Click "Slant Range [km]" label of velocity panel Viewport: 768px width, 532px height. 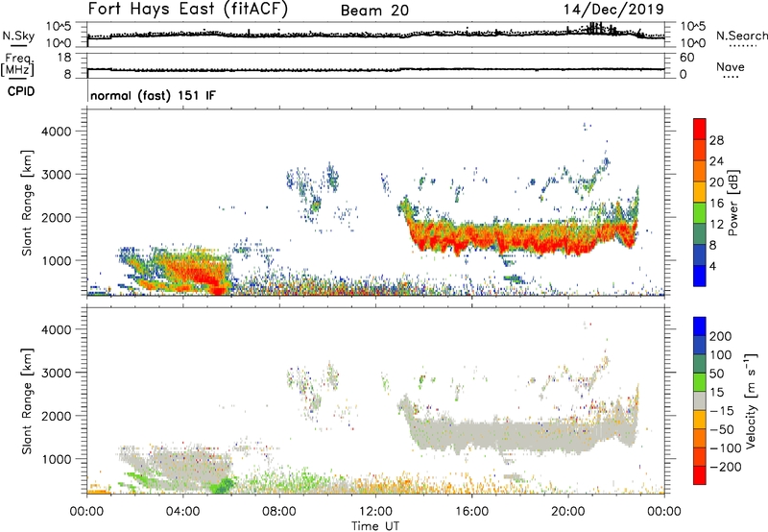tap(27, 401)
